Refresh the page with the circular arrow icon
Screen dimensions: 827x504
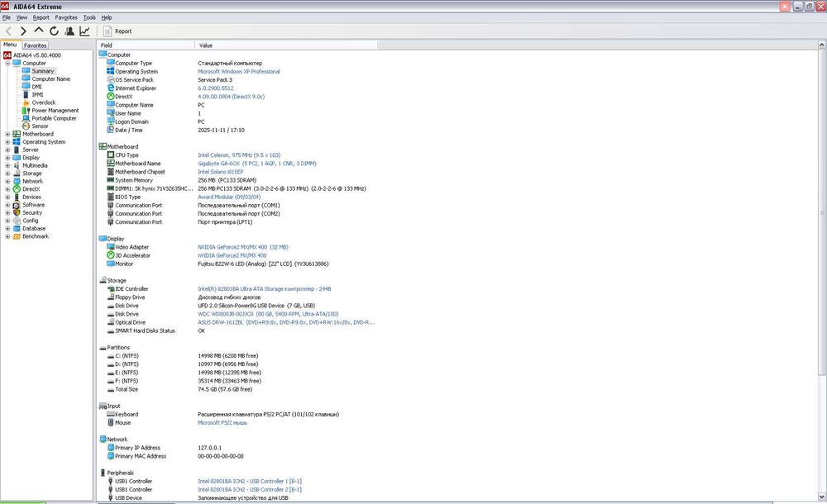point(54,31)
